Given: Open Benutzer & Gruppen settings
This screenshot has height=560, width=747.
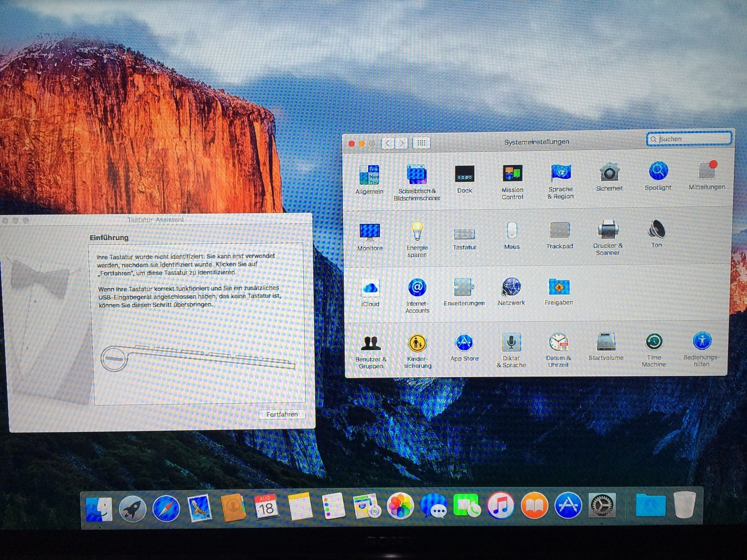Looking at the screenshot, I should (x=371, y=343).
